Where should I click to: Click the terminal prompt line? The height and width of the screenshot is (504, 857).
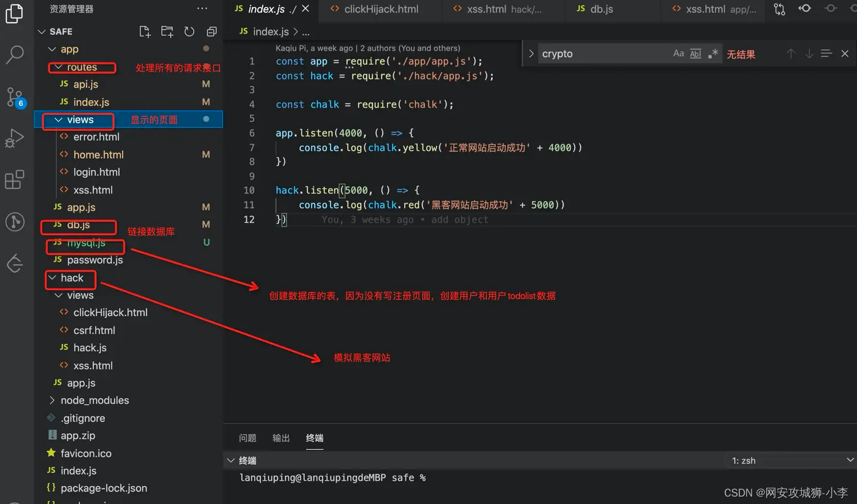333,478
